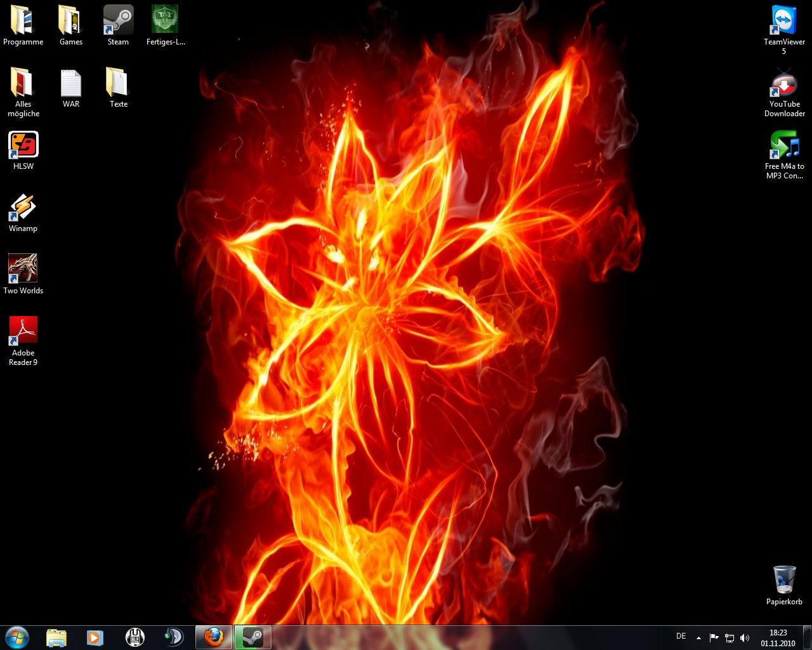Open TeamSpeak from the taskbar
The width and height of the screenshot is (812, 650).
(x=174, y=637)
